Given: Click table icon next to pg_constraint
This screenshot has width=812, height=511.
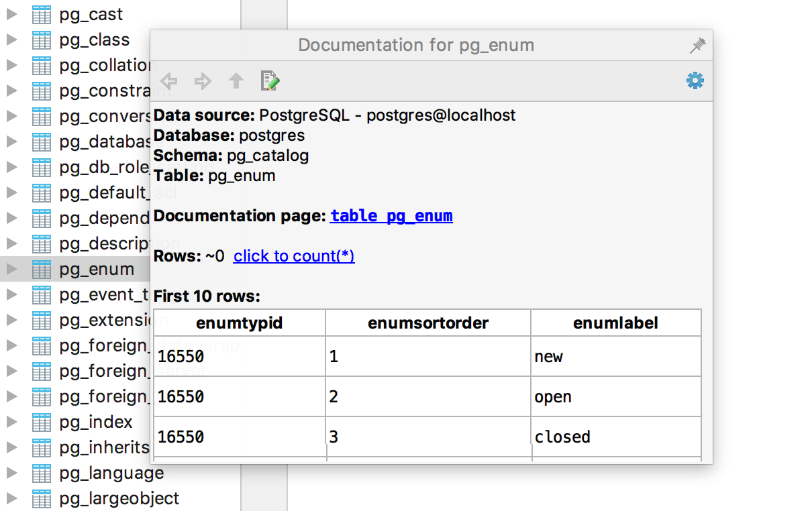Looking at the screenshot, I should (x=42, y=91).
